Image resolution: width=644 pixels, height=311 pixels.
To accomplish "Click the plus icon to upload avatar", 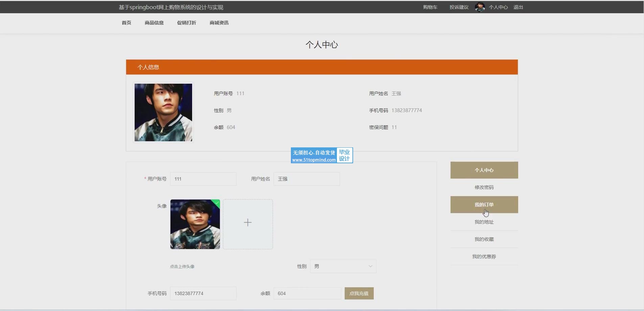I will tap(248, 222).
